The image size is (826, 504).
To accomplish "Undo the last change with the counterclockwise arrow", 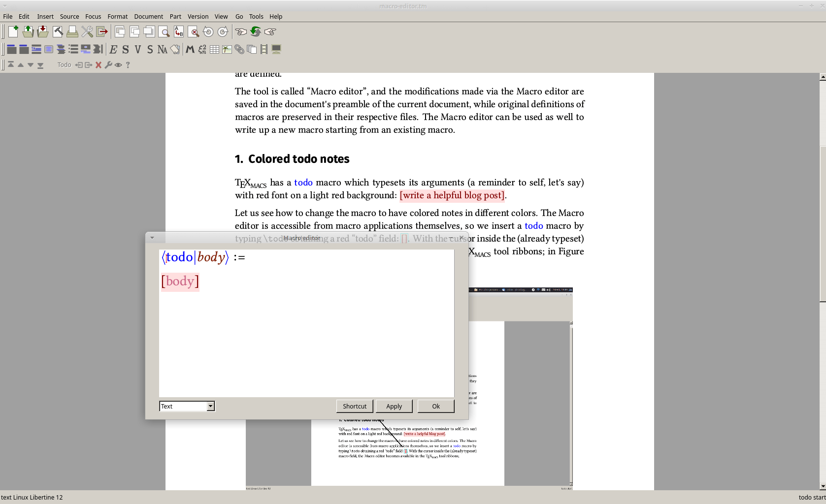I will pos(208,31).
